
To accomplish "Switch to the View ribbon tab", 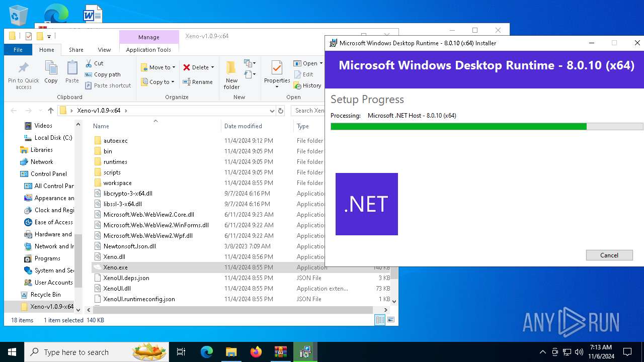I will click(x=104, y=50).
